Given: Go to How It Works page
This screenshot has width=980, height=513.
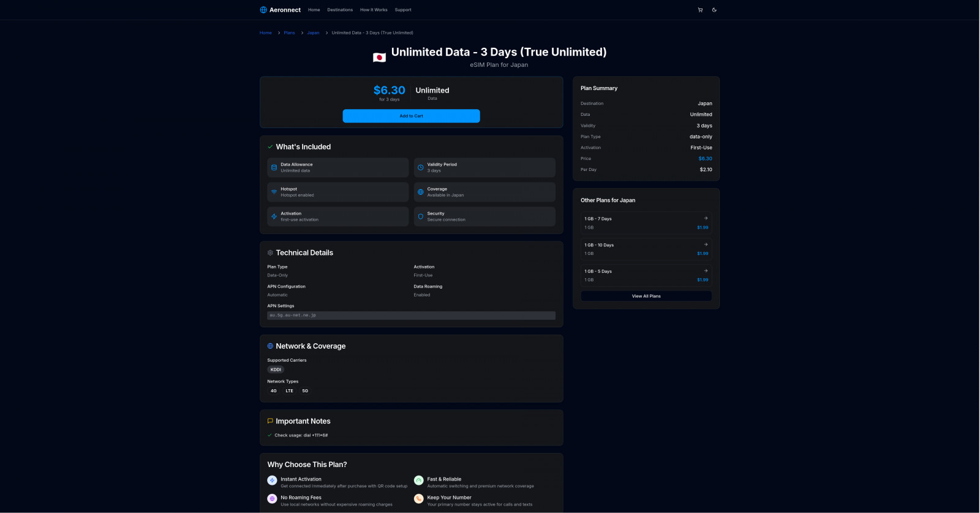Looking at the screenshot, I should pyautogui.click(x=374, y=10).
